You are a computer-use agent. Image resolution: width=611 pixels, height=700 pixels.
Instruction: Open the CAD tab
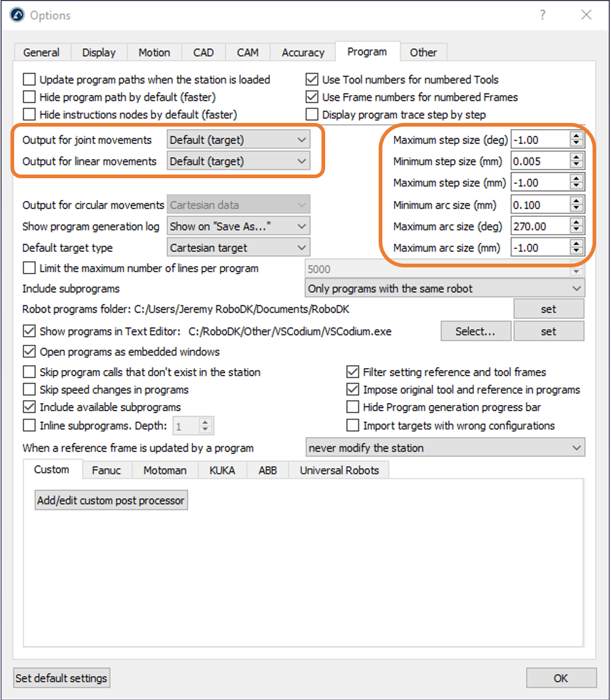pyautogui.click(x=203, y=52)
